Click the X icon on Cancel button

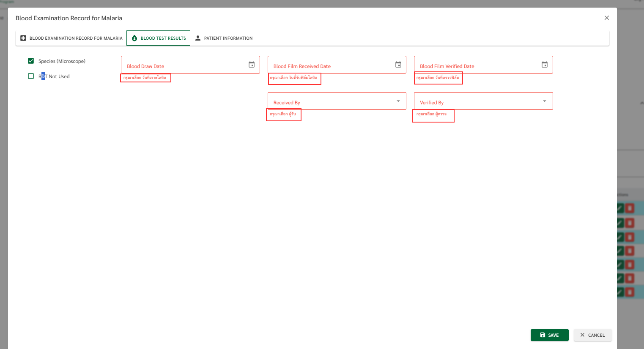(x=582, y=335)
